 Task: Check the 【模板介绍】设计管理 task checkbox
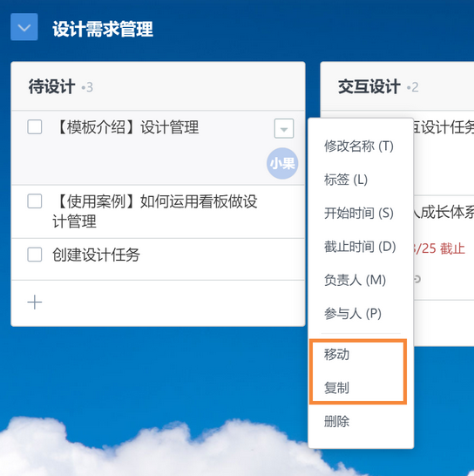35,127
